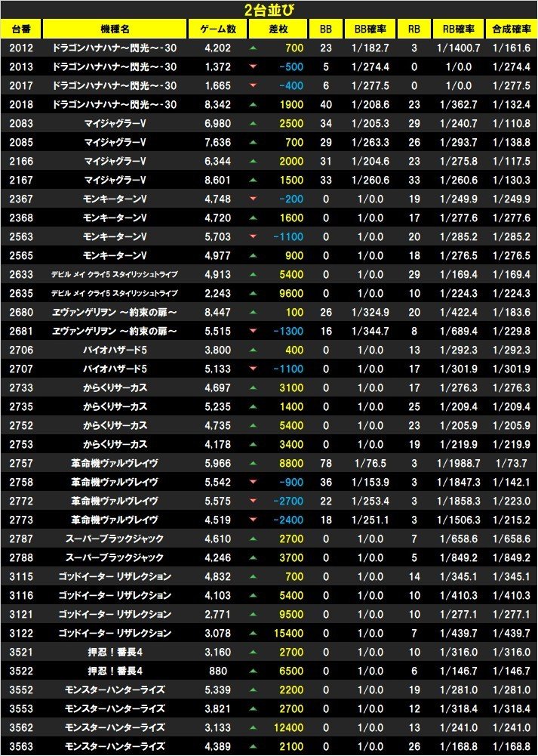Click the machine name in row 3521

click(115, 653)
